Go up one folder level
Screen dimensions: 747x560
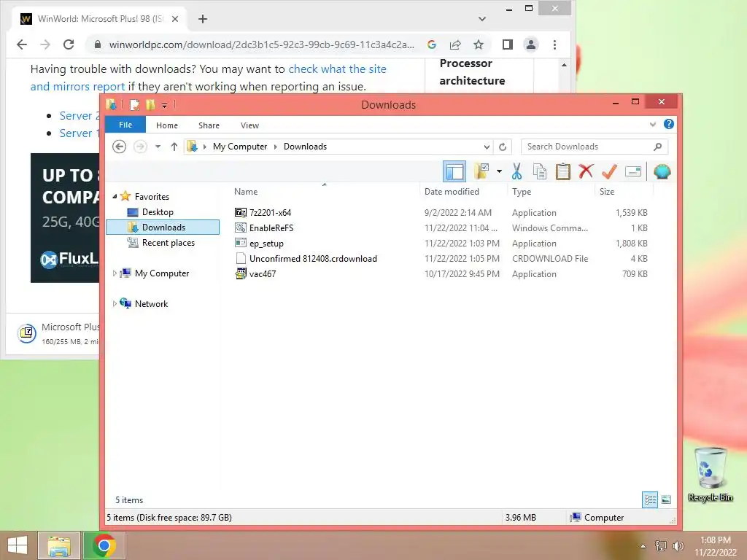coord(174,147)
